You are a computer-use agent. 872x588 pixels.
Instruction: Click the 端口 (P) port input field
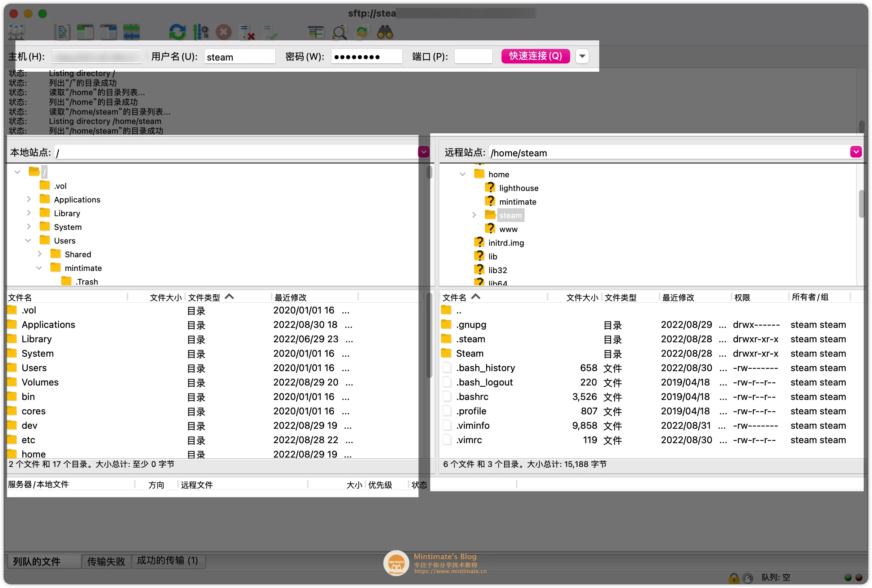(473, 57)
